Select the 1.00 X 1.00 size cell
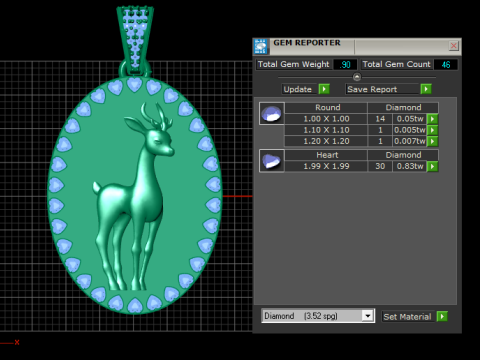Viewport: 480px width, 360px height. pyautogui.click(x=326, y=119)
